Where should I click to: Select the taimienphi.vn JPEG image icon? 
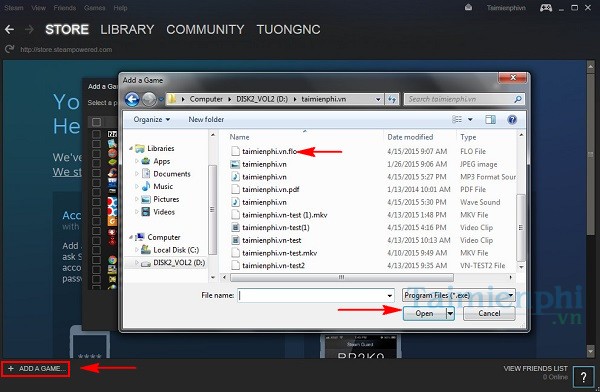point(235,164)
